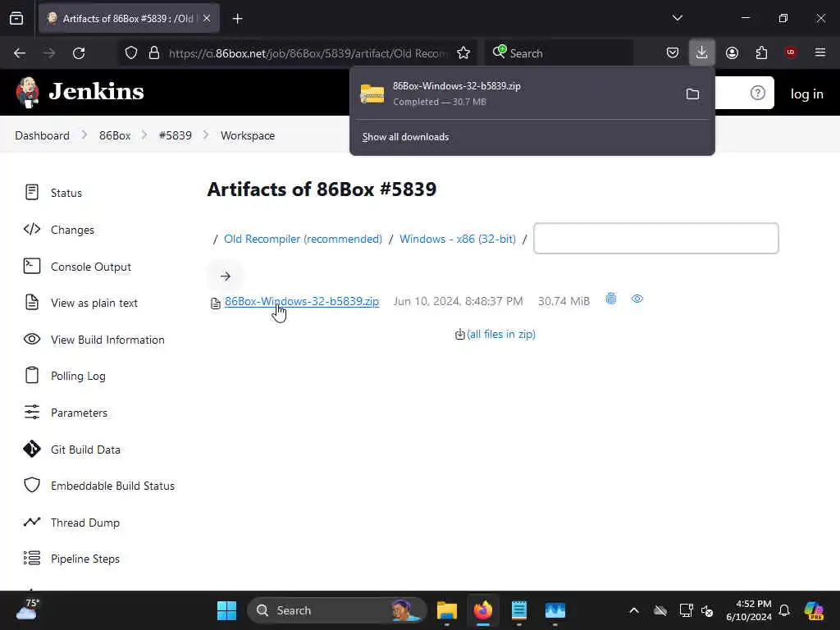View the fingerprint of the zip artifact
The width and height of the screenshot is (840, 630).
610,299
